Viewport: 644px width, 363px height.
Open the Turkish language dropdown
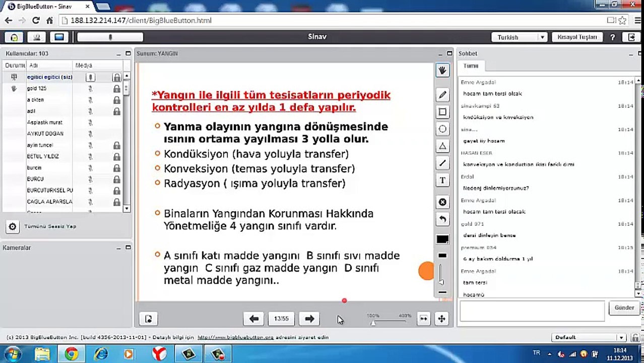coord(520,37)
